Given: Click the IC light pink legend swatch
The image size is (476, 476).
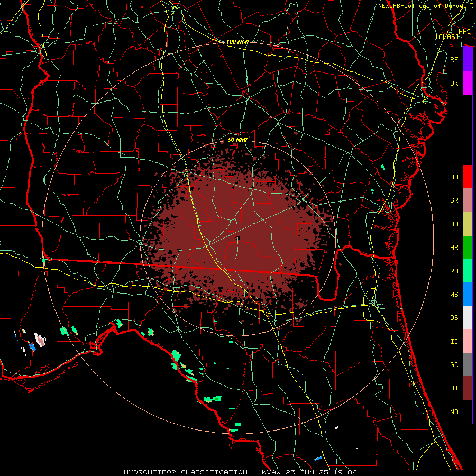Looking at the screenshot, I should pos(467,341).
